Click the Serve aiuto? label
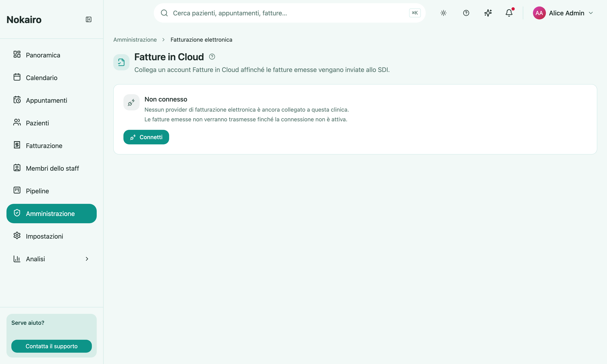Screen dimensions: 607x364 28,323
